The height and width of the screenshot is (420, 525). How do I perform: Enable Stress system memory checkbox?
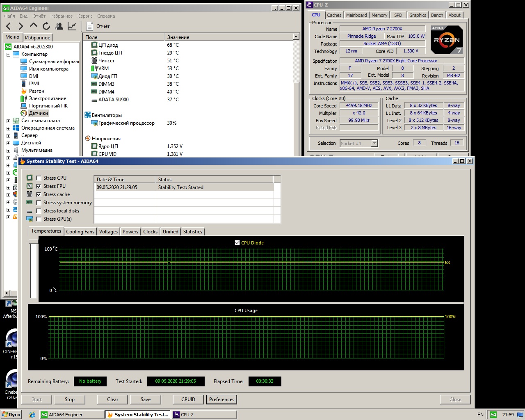39,203
